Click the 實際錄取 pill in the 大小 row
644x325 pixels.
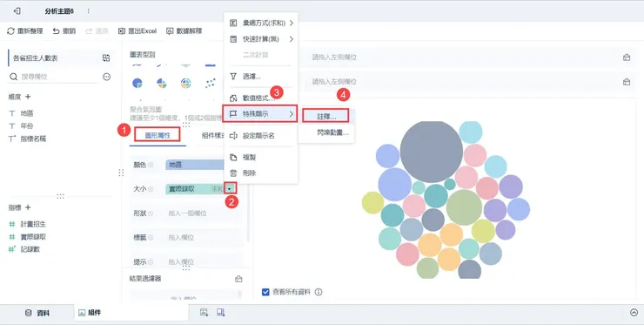click(x=195, y=189)
